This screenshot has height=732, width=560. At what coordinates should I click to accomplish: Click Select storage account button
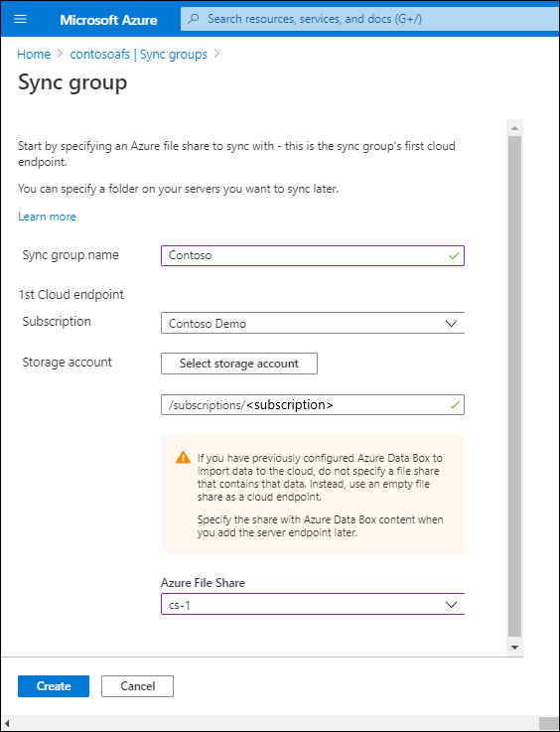point(239,364)
